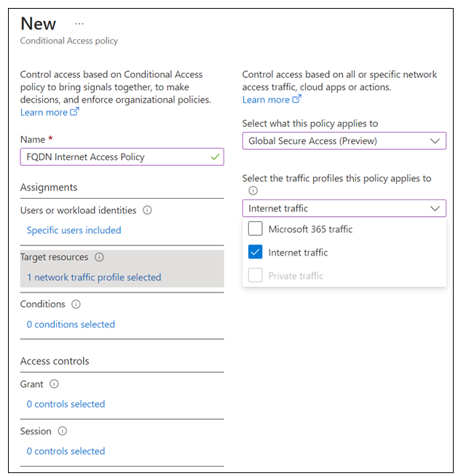Click info icon next to Users or workload identities

tap(147, 210)
